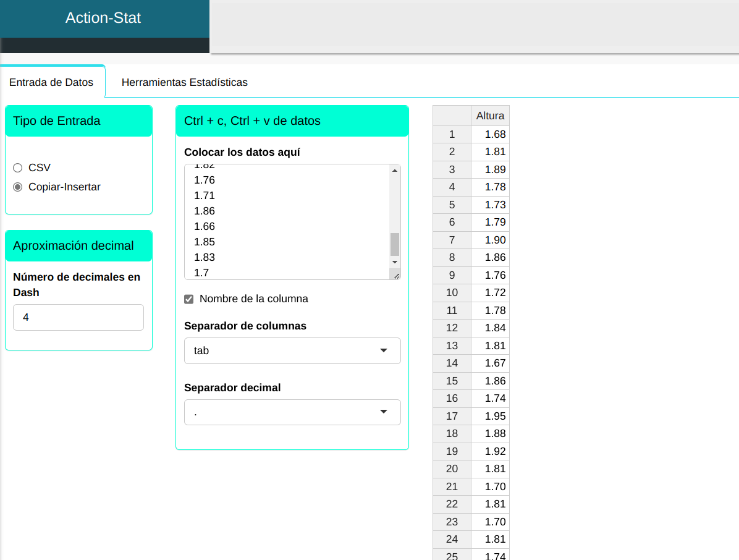Screen dimensions: 739x560
Task: Select the Copiar-Insertar radio option
Action: click(18, 187)
